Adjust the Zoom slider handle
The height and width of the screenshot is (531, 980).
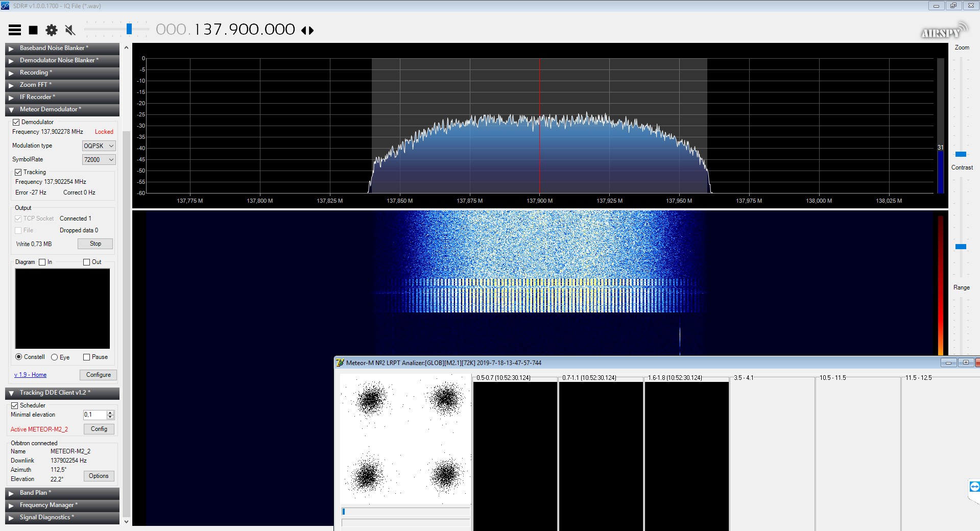pos(961,154)
